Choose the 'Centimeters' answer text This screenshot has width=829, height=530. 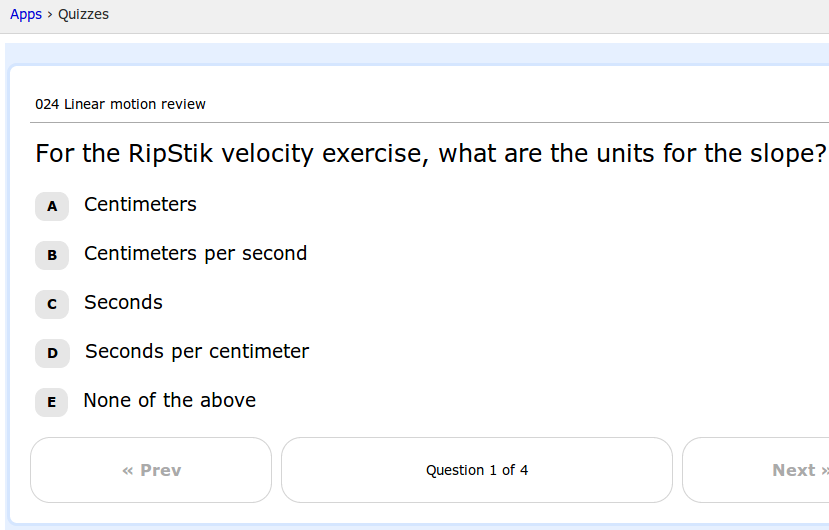(x=140, y=205)
